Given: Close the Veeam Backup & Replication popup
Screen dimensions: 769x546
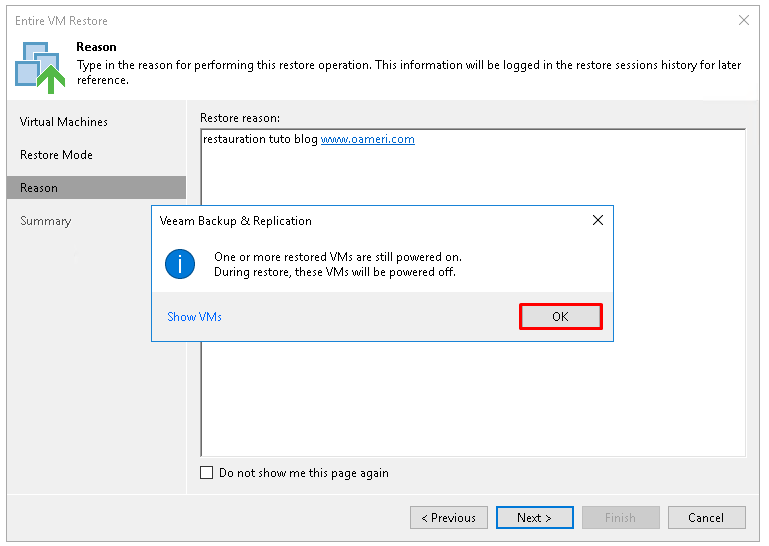Looking at the screenshot, I should pos(597,220).
